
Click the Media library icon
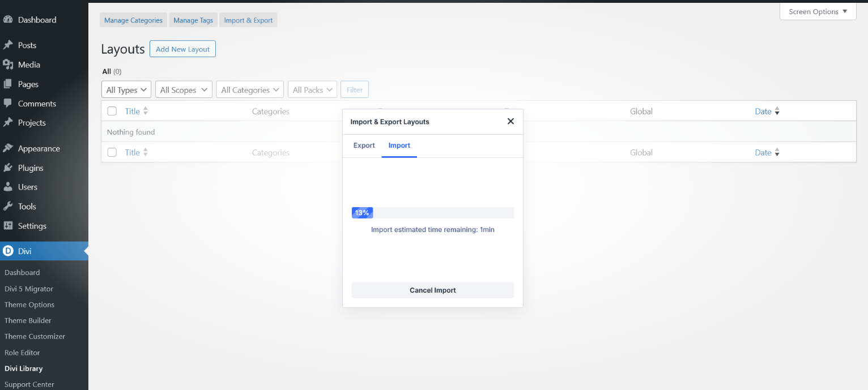point(8,65)
